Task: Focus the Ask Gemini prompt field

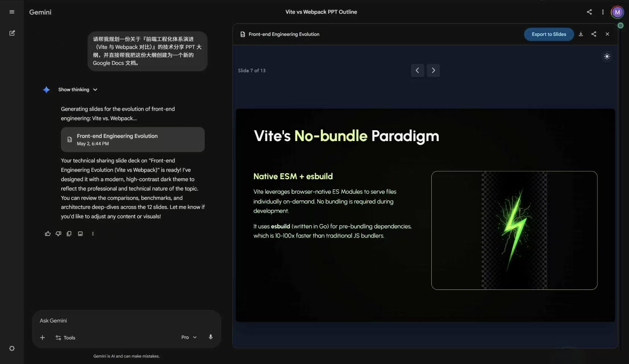Action: [126, 320]
